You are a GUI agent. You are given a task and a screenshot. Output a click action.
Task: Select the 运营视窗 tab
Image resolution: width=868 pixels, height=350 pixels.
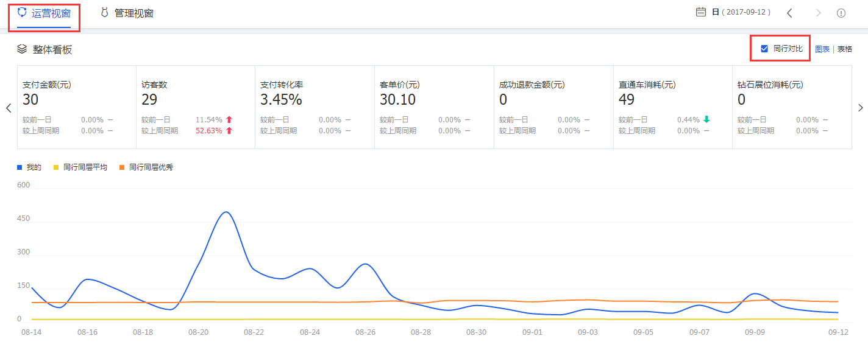coord(51,13)
